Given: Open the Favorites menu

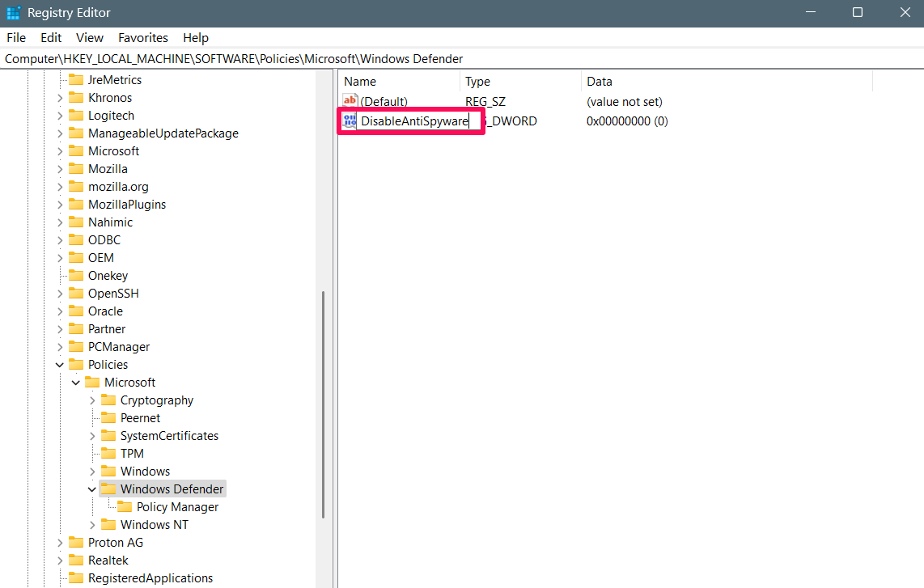Looking at the screenshot, I should (142, 38).
